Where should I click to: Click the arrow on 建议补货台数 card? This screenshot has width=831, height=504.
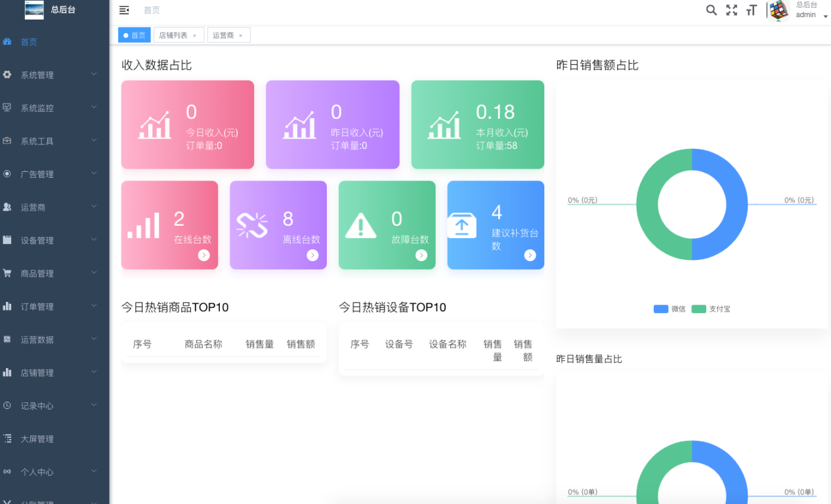(x=530, y=255)
